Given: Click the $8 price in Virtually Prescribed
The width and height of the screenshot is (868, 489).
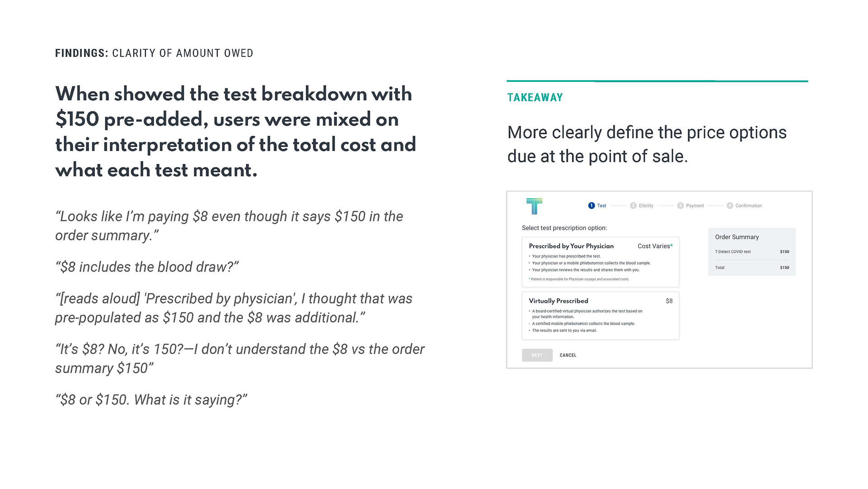Looking at the screenshot, I should [669, 301].
